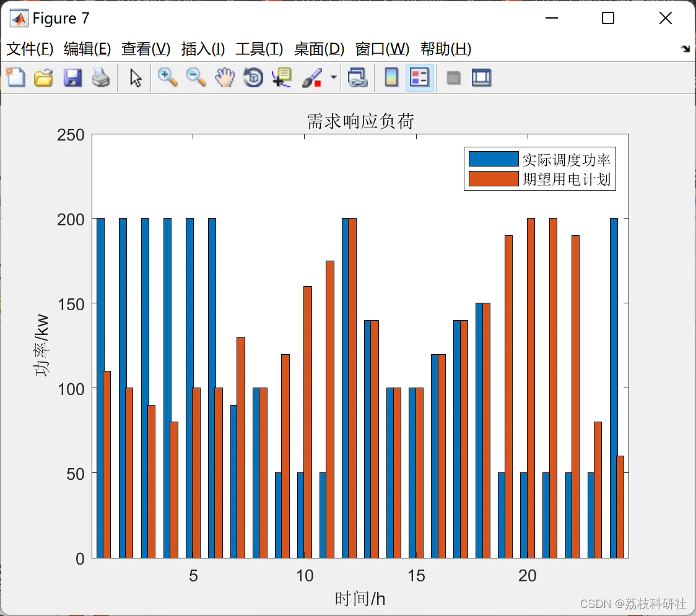This screenshot has height=616, width=696.
Task: Click x-axis tick label 10
Action: [305, 576]
